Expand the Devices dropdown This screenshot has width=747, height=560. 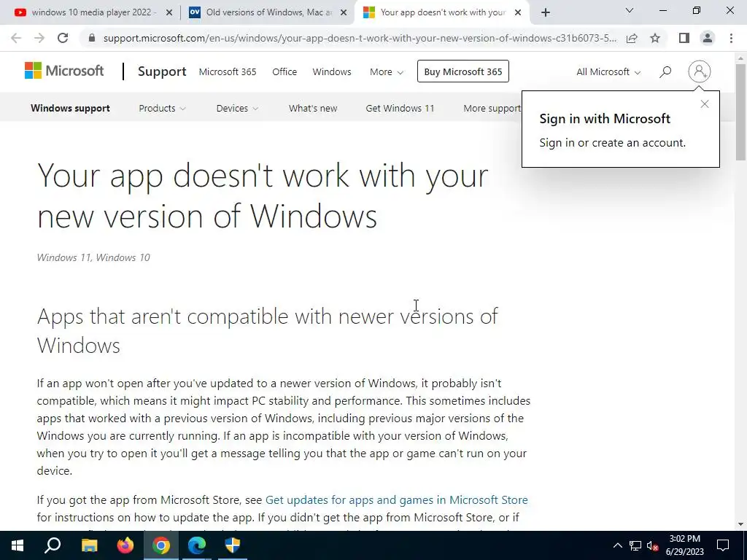pos(237,108)
